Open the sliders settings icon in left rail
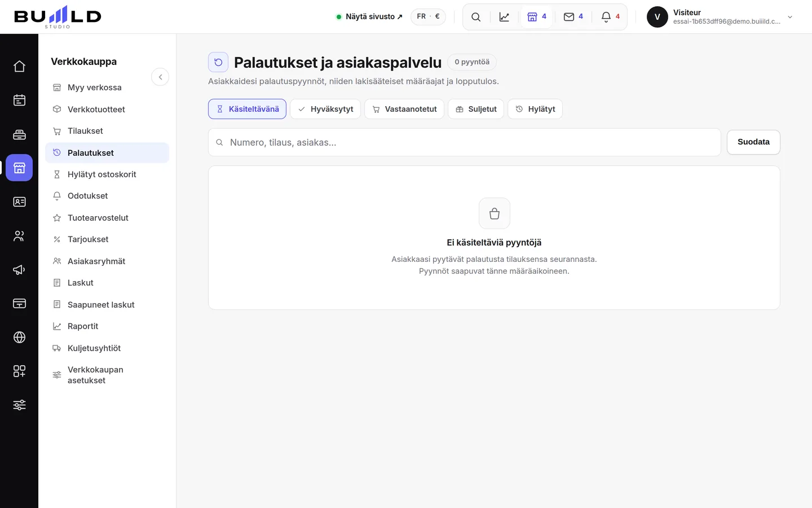The image size is (812, 508). [x=19, y=405]
